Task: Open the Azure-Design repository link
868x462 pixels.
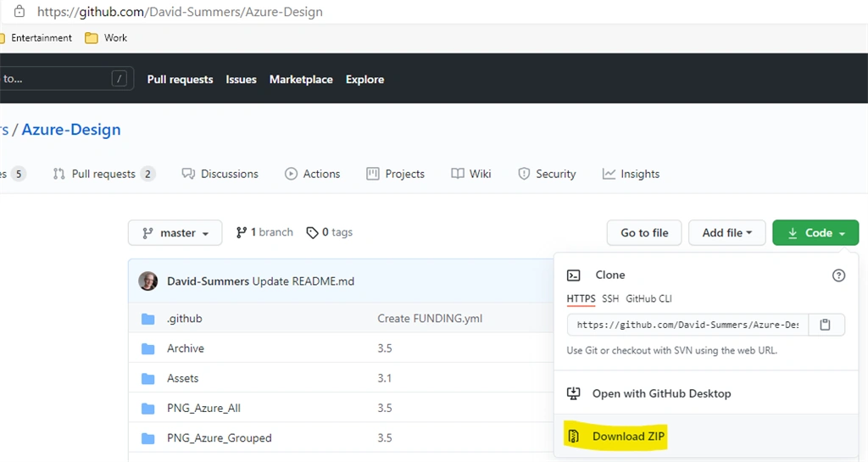Action: click(x=71, y=130)
